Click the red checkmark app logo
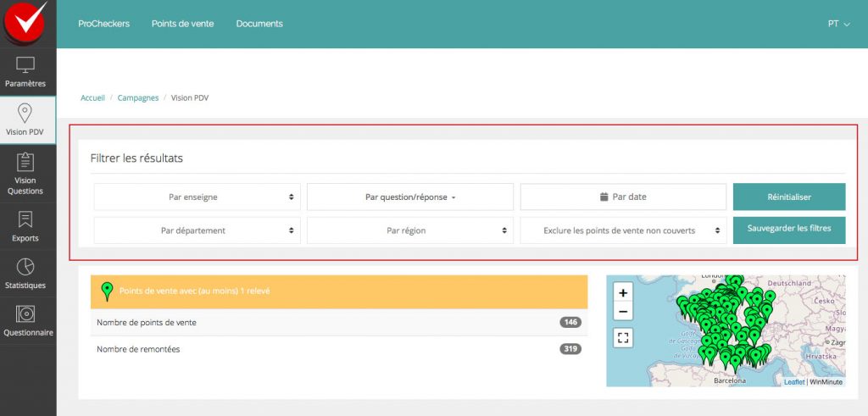Viewport: 868px width, 416px height. [x=25, y=22]
